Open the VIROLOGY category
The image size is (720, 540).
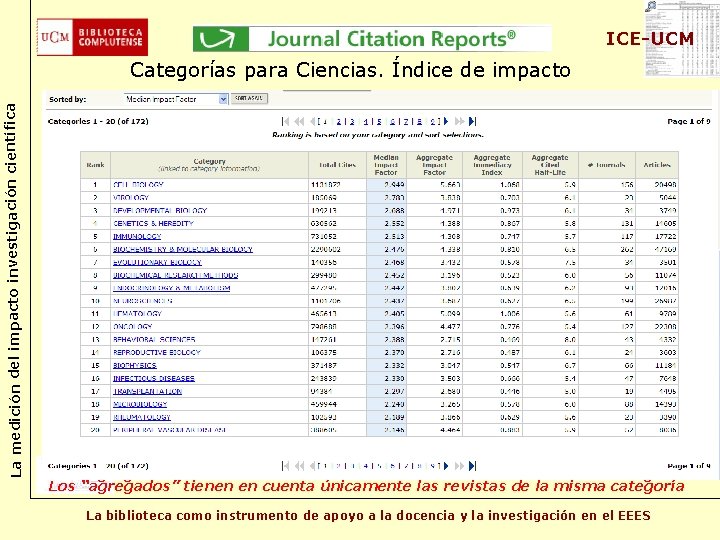(x=131, y=197)
